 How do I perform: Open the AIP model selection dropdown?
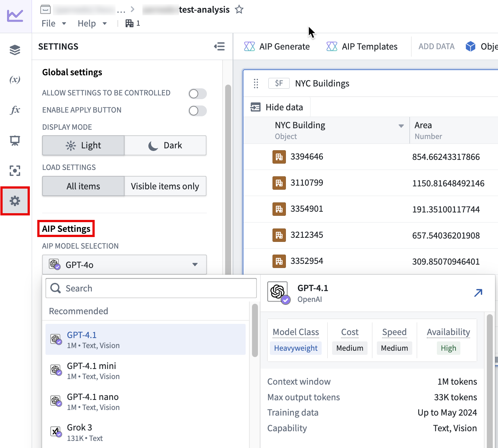click(x=125, y=265)
